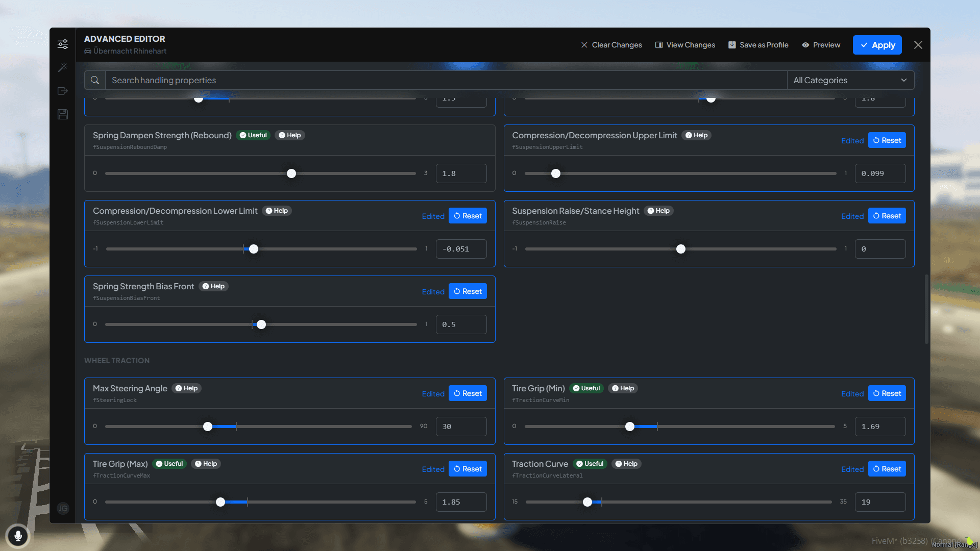980x551 pixels.
Task: Click the microphone icon at bottom left
Action: tap(18, 536)
